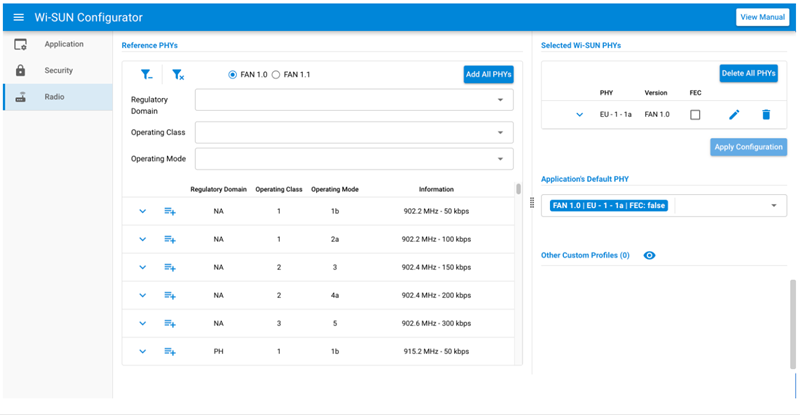Clear filters with the filter-remove icon
This screenshot has height=415, width=800.
click(177, 74)
